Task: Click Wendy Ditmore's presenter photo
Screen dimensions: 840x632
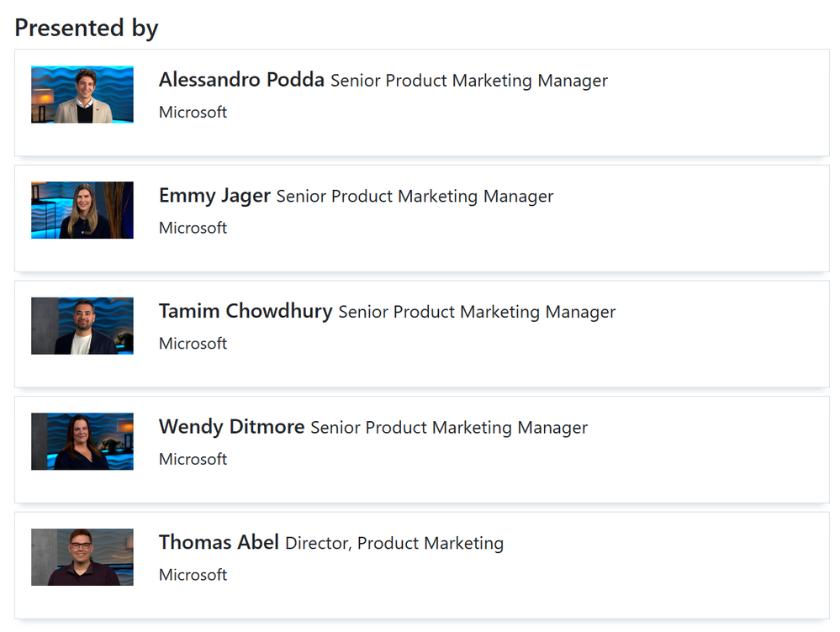Action: coord(82,441)
